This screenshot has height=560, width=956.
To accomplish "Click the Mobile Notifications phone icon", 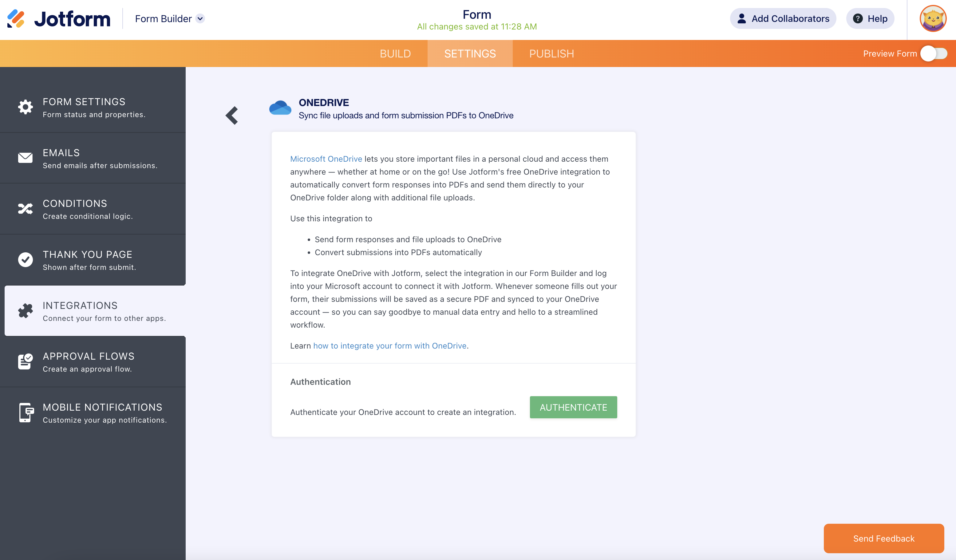I will click(26, 412).
